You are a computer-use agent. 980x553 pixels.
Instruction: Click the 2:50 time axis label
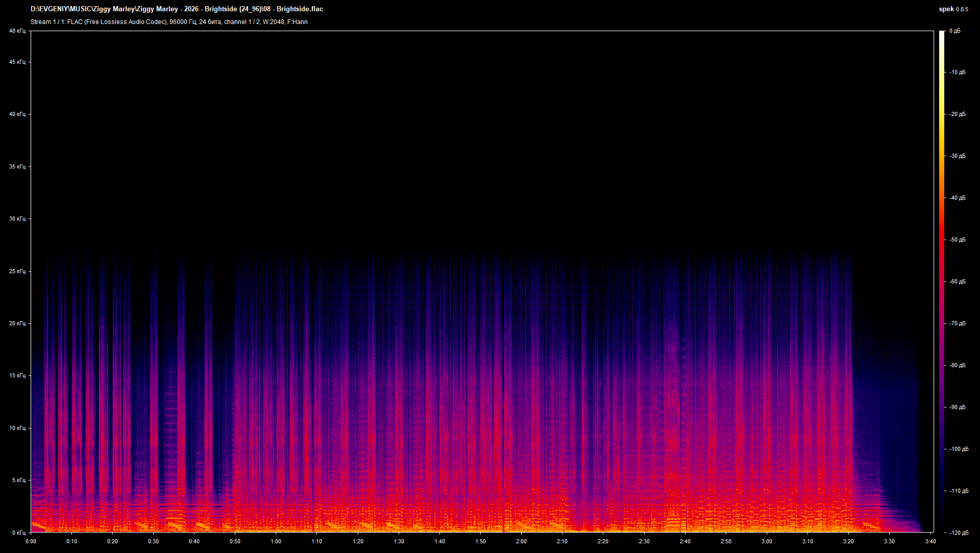[726, 542]
